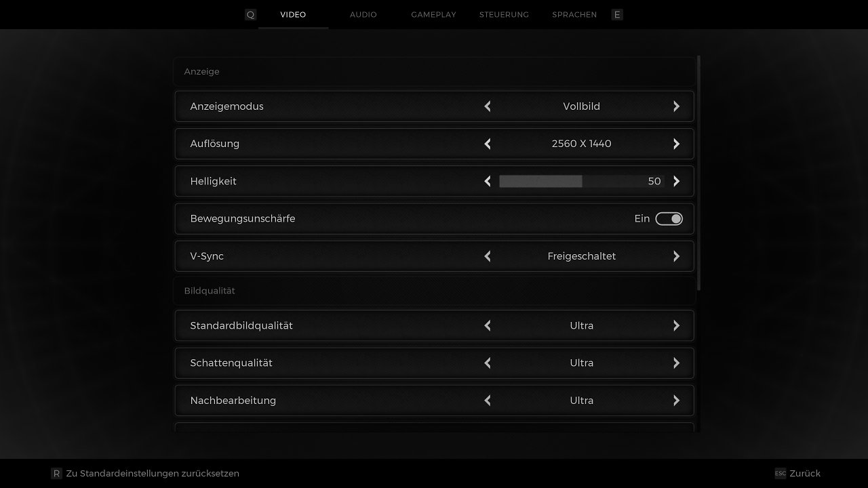Lower Standardbildqualität with the left arrow
The width and height of the screenshot is (868, 488).
488,325
